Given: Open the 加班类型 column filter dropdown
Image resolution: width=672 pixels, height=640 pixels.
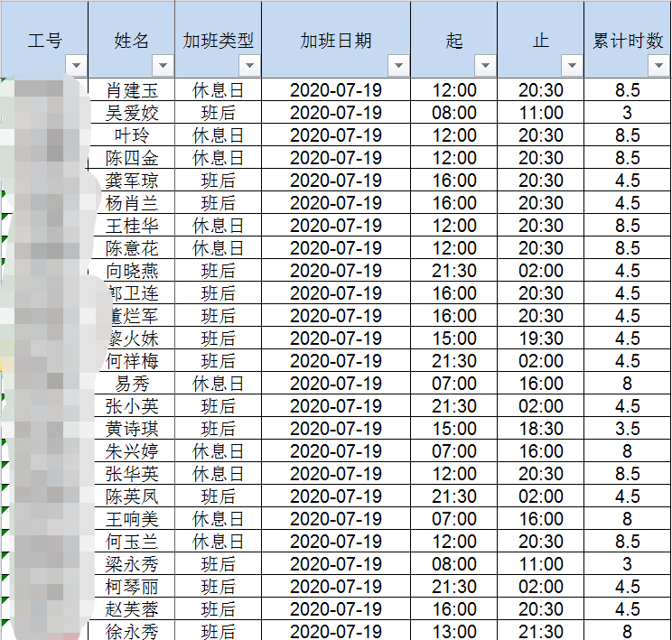Looking at the screenshot, I should click(x=249, y=66).
